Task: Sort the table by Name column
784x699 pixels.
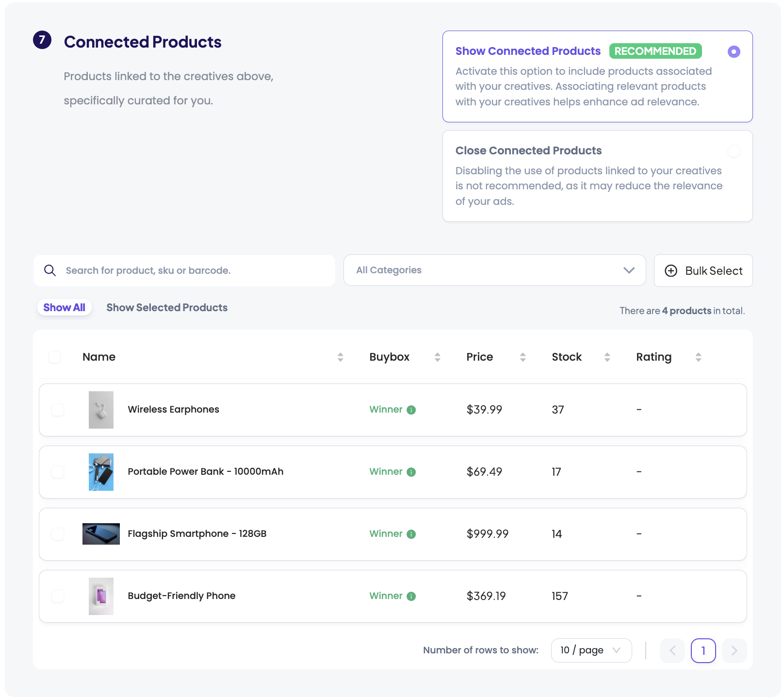Action: [x=340, y=357]
